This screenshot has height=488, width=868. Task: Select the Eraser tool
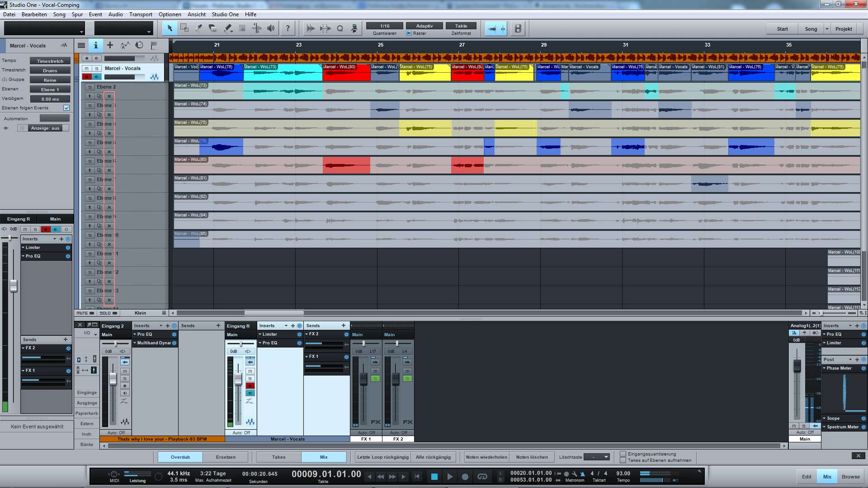coord(213,28)
